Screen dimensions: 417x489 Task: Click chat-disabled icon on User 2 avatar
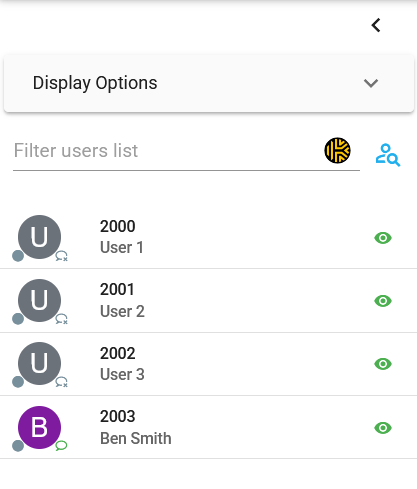click(x=61, y=319)
